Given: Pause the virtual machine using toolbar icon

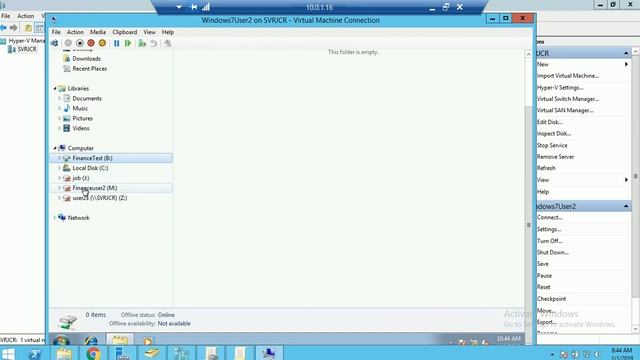Looking at the screenshot, I should click(117, 43).
